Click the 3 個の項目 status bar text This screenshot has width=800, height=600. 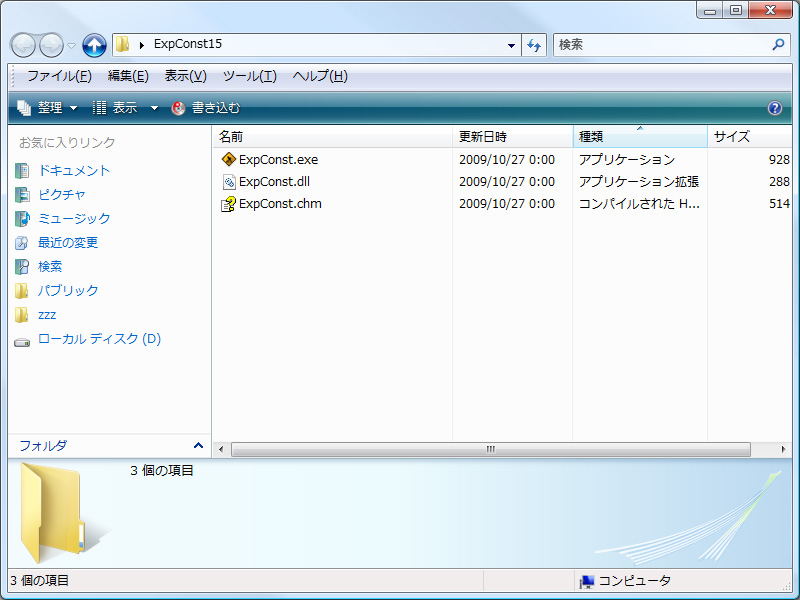[x=39, y=581]
